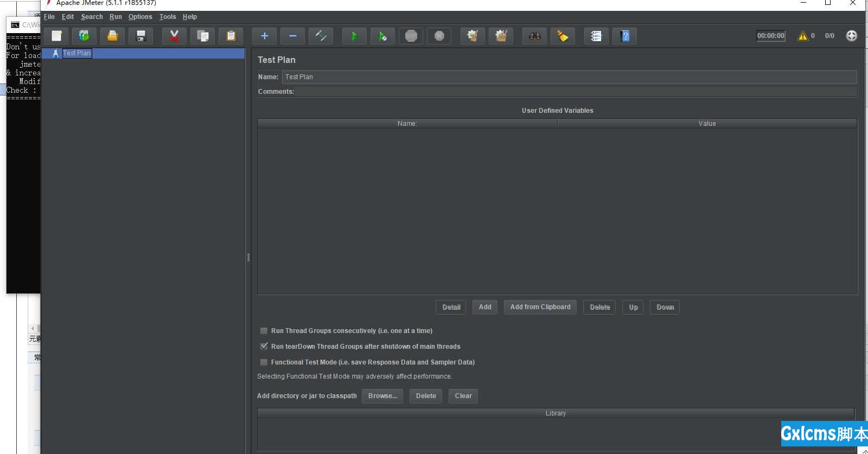Open the Help menu
This screenshot has width=868, height=454.
pyautogui.click(x=190, y=17)
